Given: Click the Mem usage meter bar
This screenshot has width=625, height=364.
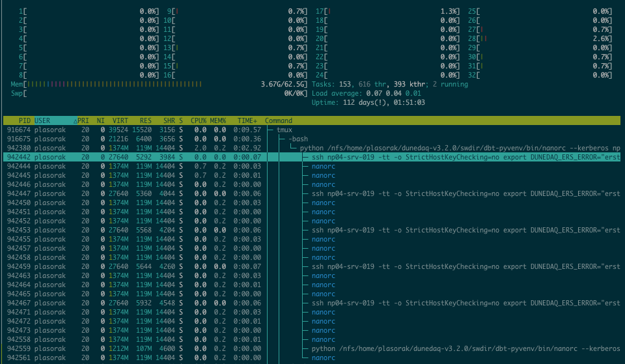Looking at the screenshot, I should 159,84.
